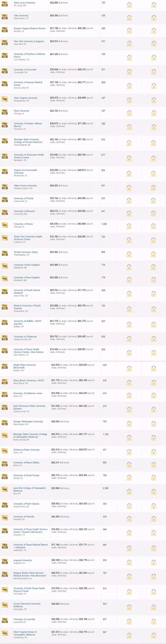The height and width of the screenshot is (644, 166).
Task: Open University of South Dakota (Sanford) link
Action: pyautogui.click(x=27, y=291)
